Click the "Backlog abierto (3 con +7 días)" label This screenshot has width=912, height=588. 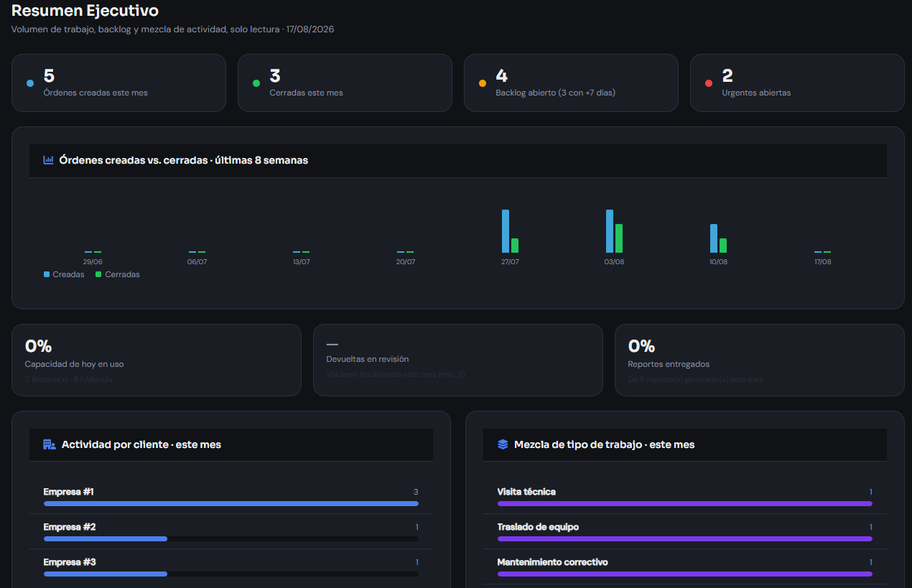[556, 93]
